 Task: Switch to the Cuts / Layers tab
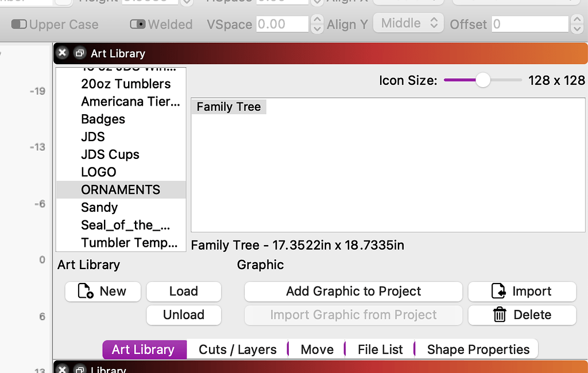coord(239,349)
